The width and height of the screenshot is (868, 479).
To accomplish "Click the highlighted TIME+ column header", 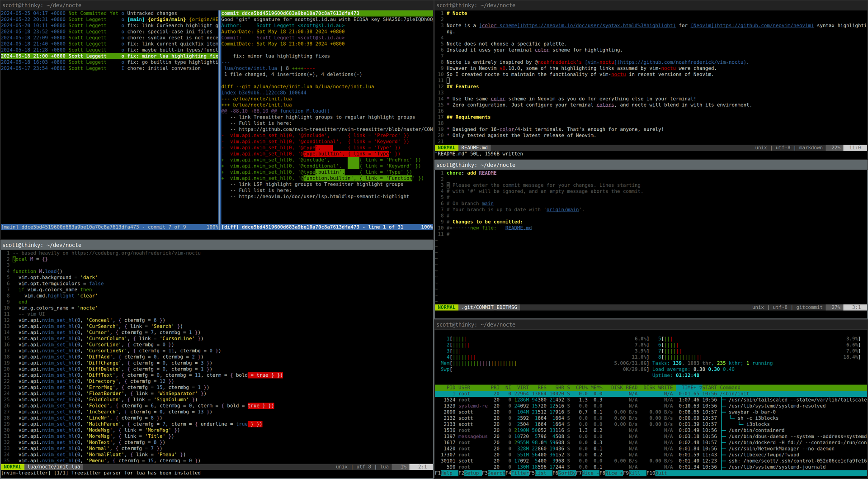I will click(x=689, y=388).
